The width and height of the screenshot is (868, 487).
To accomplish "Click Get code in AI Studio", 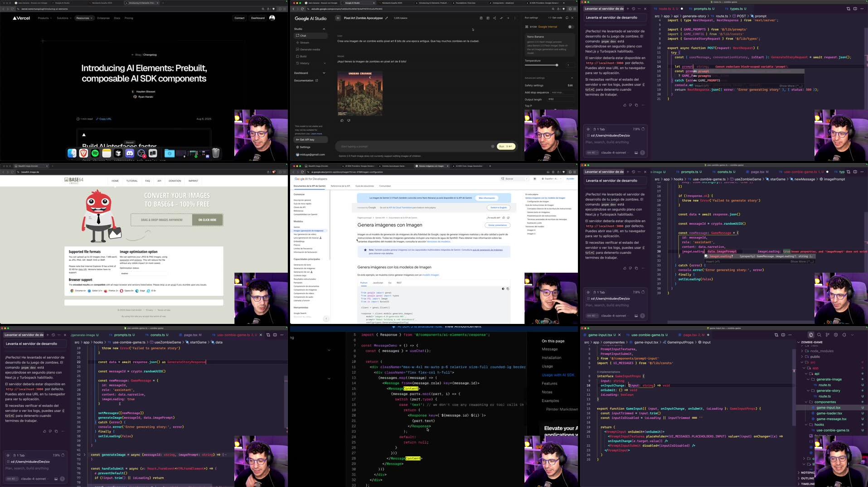I will click(x=555, y=18).
